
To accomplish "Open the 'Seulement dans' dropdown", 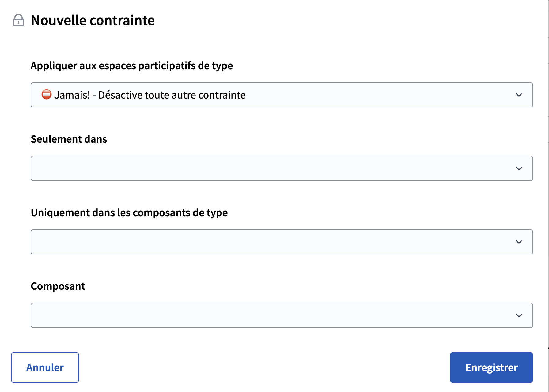I will (281, 168).
